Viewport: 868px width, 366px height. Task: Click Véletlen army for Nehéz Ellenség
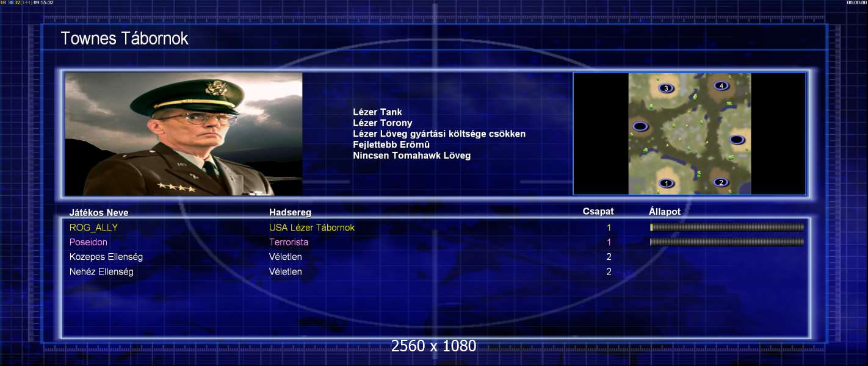[286, 271]
